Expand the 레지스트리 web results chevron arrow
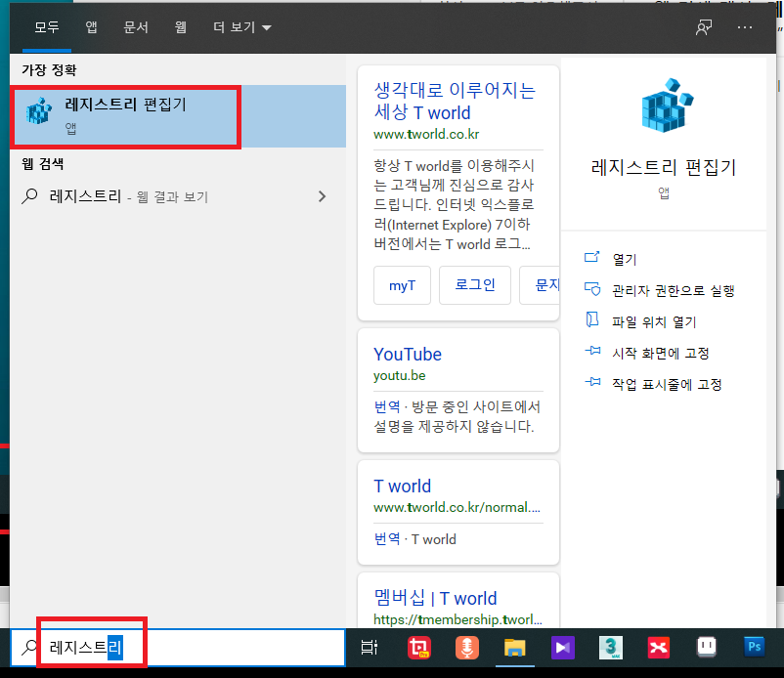 (x=322, y=196)
